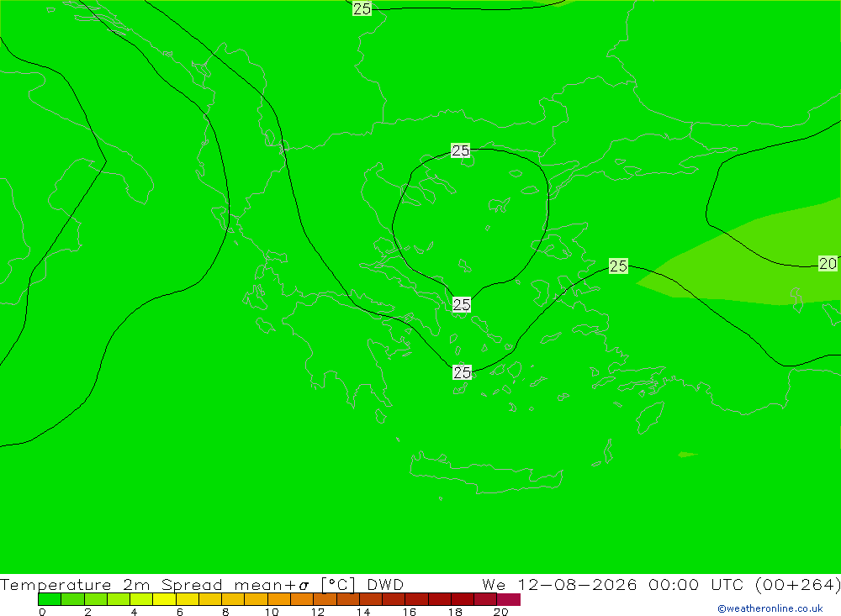The image size is (841, 616).
Task: Select the last crimson-magenta legend swatch after 20
Action: [x=509, y=599]
